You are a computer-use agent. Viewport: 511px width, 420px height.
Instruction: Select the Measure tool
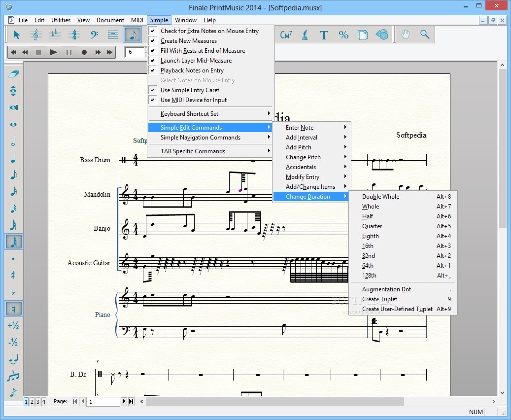tap(113, 35)
